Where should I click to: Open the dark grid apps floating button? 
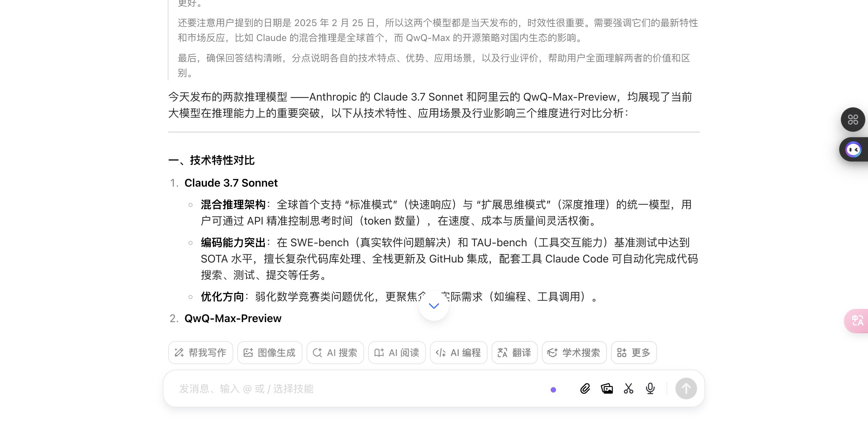pyautogui.click(x=853, y=120)
